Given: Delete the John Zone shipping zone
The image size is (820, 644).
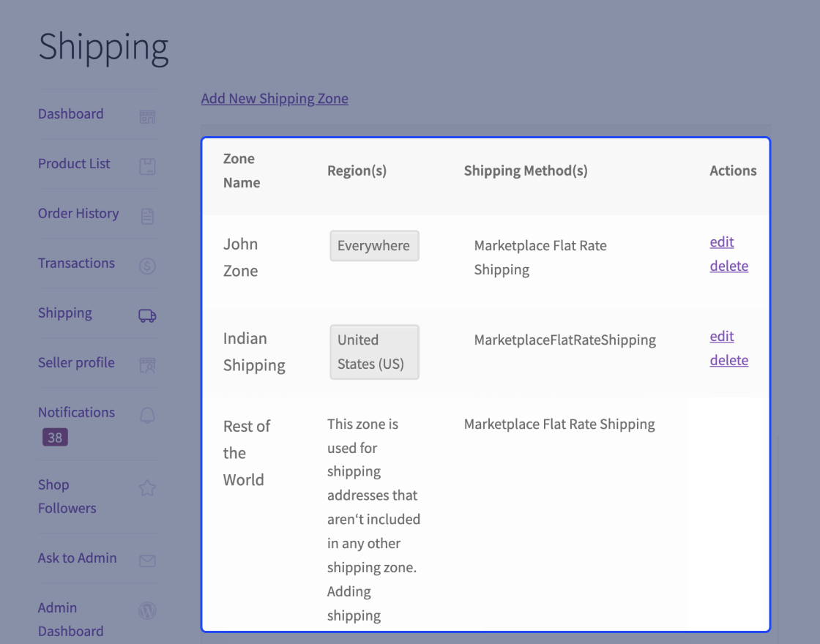Looking at the screenshot, I should pyautogui.click(x=728, y=266).
